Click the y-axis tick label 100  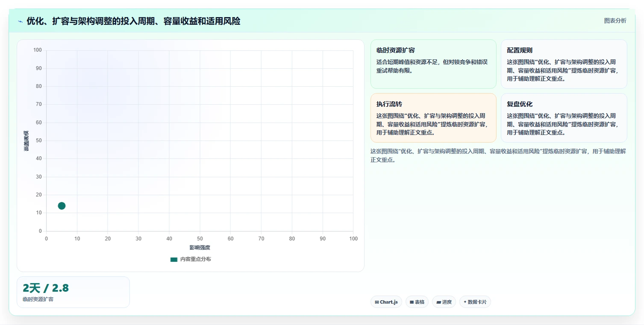[38, 50]
